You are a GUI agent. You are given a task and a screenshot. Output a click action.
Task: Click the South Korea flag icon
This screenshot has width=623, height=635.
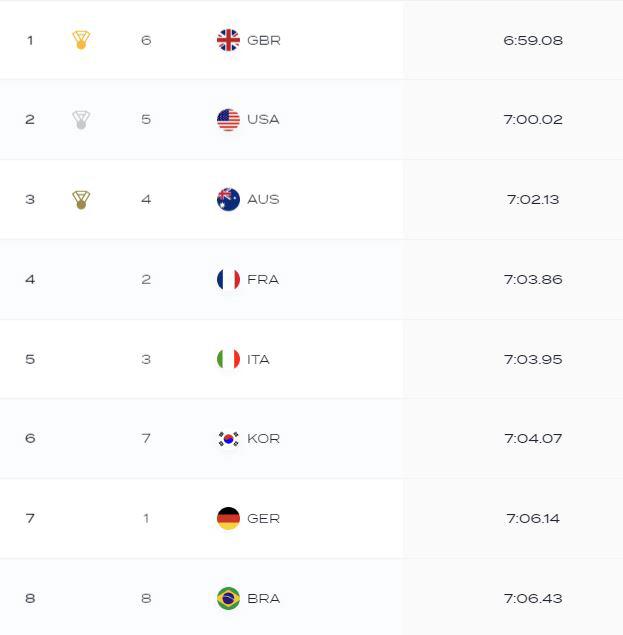tap(228, 439)
